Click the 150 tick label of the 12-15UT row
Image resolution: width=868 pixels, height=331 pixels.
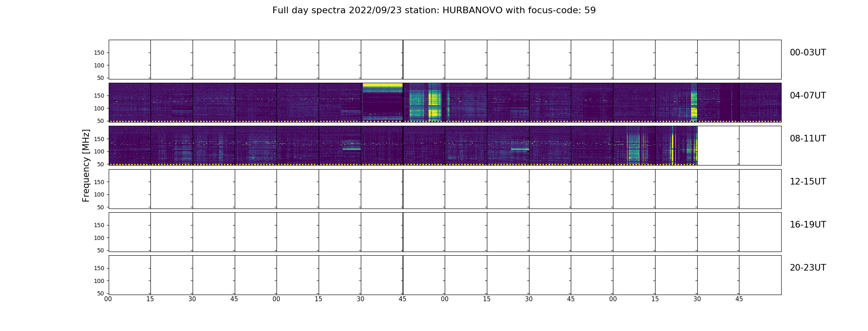pos(99,182)
